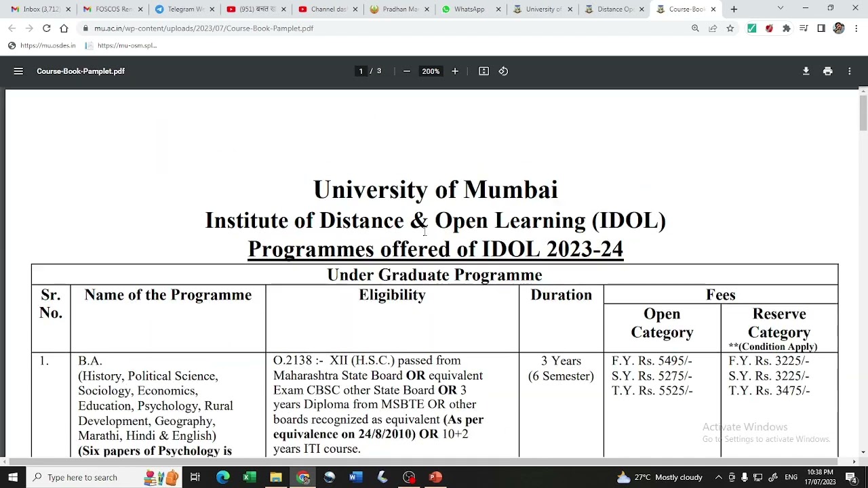Open the Chrome profile avatar
The height and width of the screenshot is (488, 868).
point(839,28)
